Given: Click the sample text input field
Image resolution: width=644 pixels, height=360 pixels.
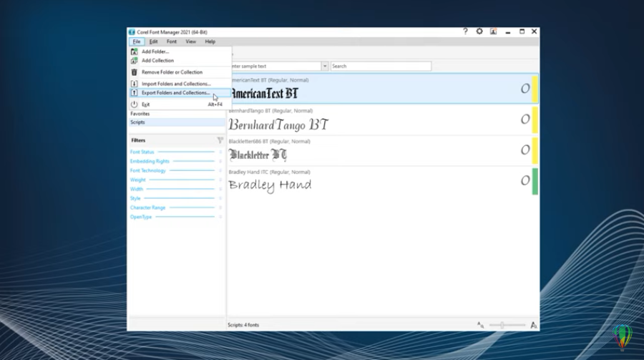Looking at the screenshot, I should coord(276,66).
